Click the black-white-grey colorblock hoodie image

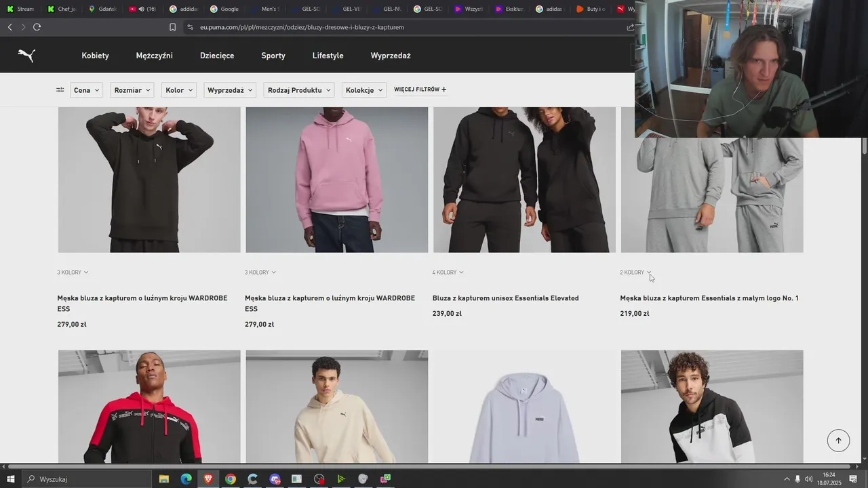712,407
